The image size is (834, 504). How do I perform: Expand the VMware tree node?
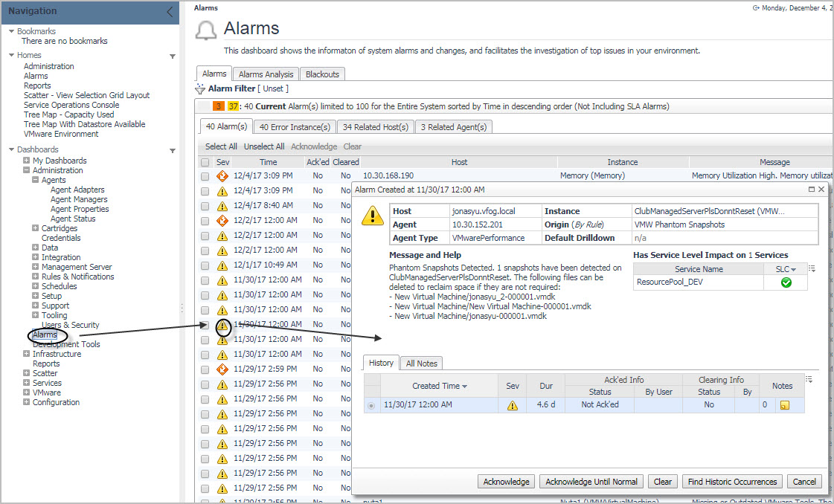coord(27,392)
